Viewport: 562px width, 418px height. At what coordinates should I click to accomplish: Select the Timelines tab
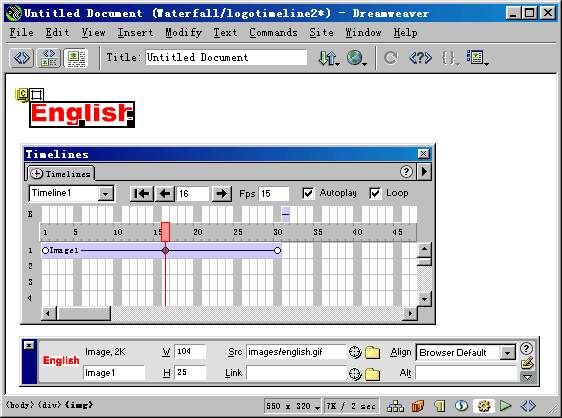[x=60, y=174]
